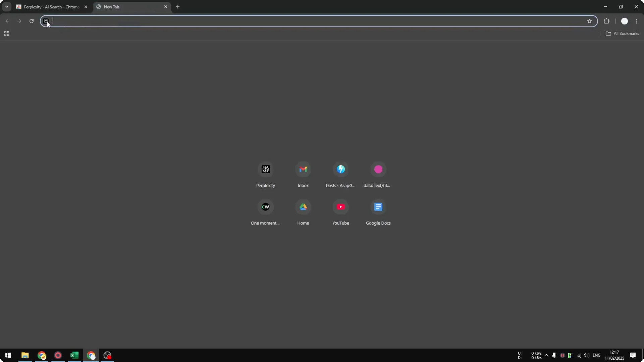Image resolution: width=644 pixels, height=362 pixels.
Task: Open the Posts AsapG shortcut
Action: click(x=340, y=169)
